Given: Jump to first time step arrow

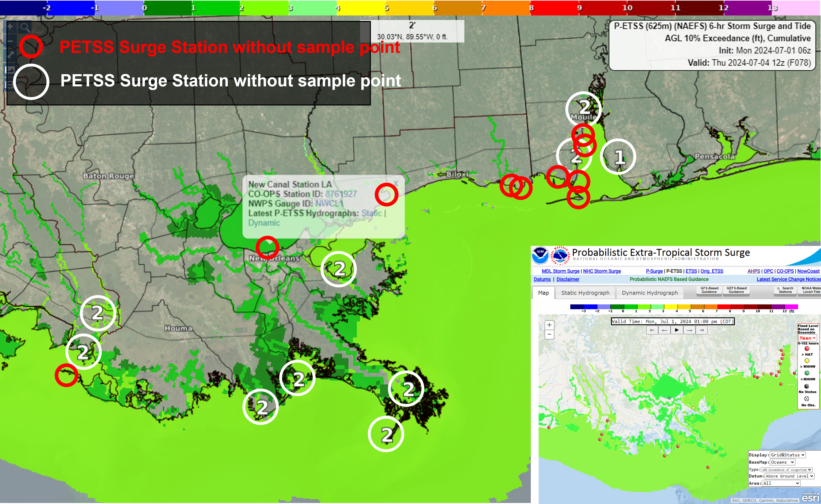Looking at the screenshot, I should pos(652,330).
